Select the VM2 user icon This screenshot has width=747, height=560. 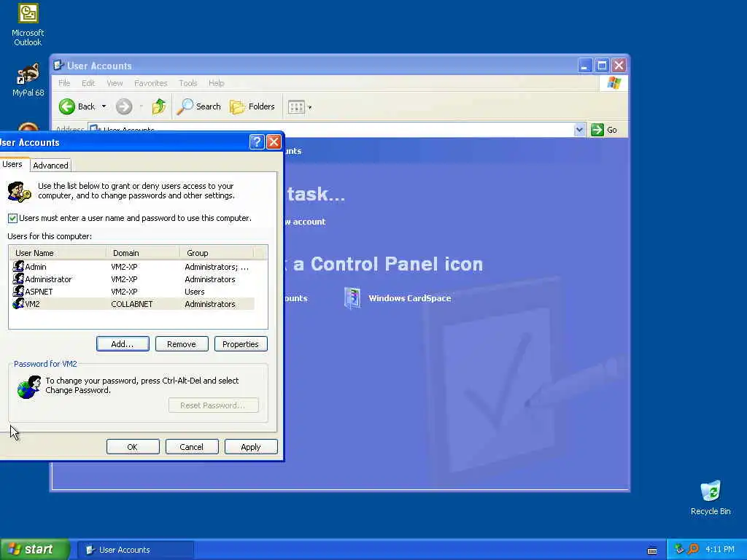pos(18,303)
